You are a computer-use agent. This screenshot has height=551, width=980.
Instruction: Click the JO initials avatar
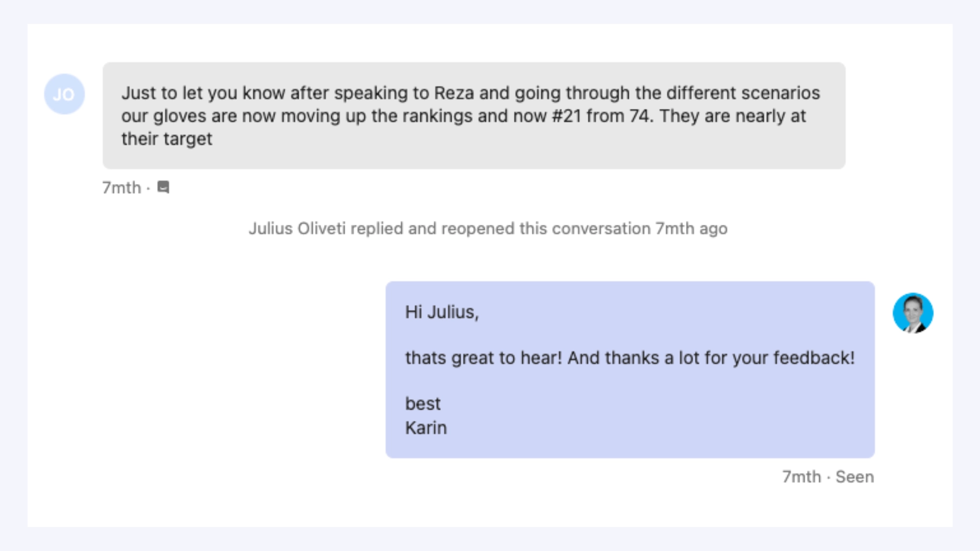tap(64, 94)
